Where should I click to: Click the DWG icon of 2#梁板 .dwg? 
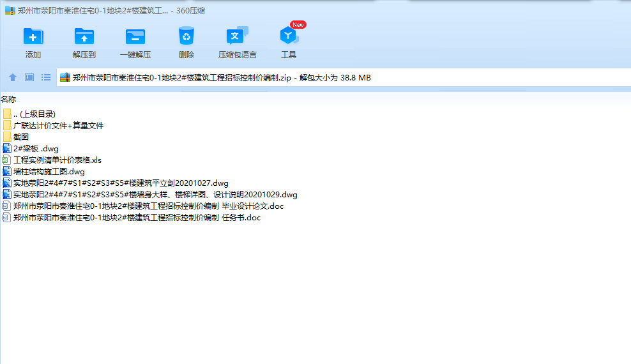click(7, 148)
